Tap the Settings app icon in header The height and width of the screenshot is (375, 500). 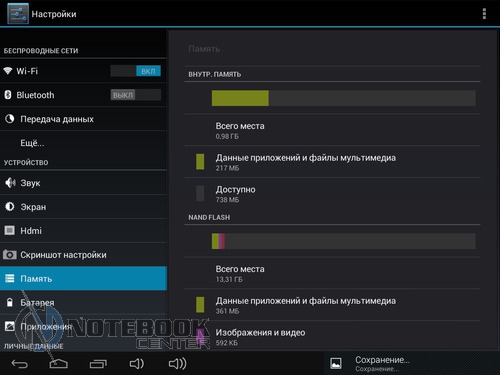[18, 14]
